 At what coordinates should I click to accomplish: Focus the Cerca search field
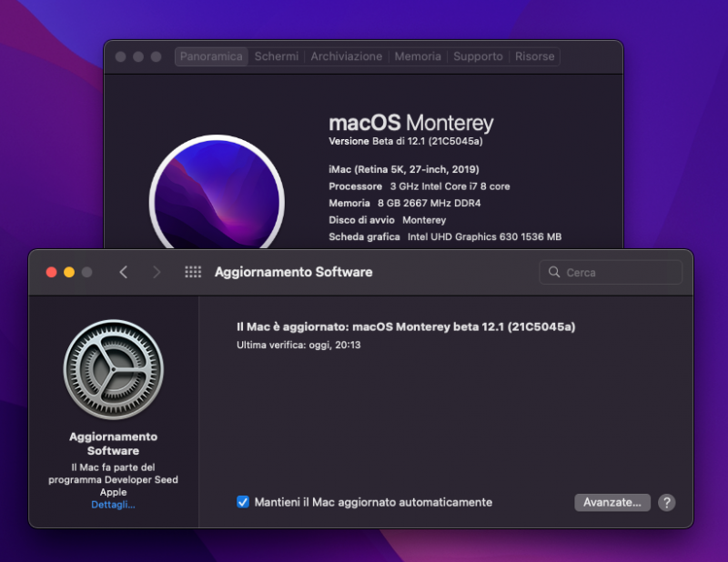[611, 272]
